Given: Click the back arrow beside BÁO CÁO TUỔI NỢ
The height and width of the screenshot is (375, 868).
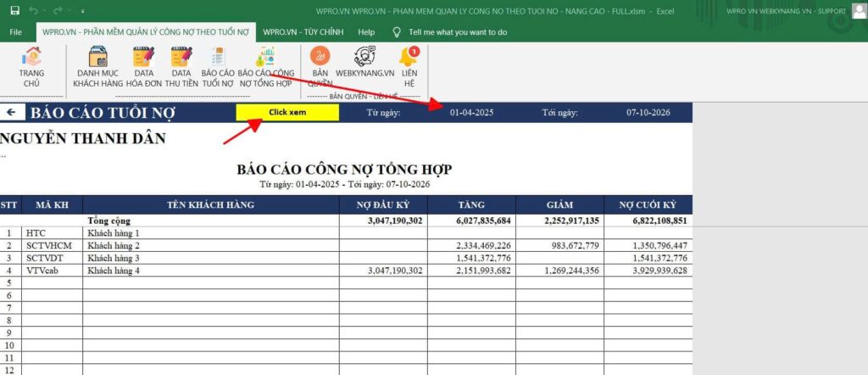Looking at the screenshot, I should (11, 112).
